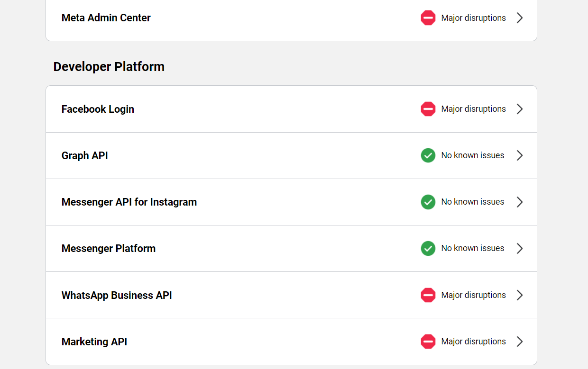Open Messenger Platform chevron arrow

tap(520, 248)
